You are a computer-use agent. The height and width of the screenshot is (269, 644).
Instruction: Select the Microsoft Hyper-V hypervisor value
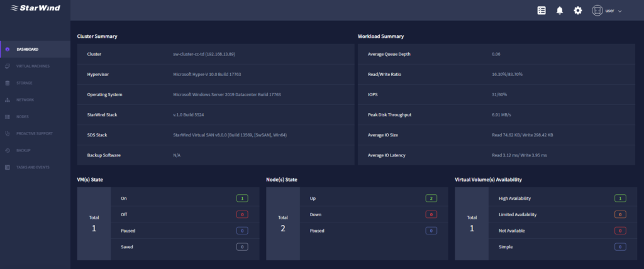click(208, 74)
